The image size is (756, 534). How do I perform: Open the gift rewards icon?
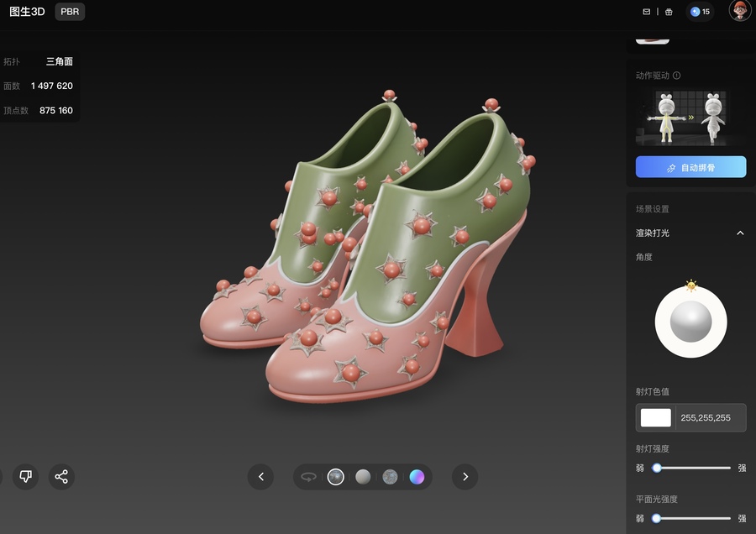pyautogui.click(x=669, y=12)
